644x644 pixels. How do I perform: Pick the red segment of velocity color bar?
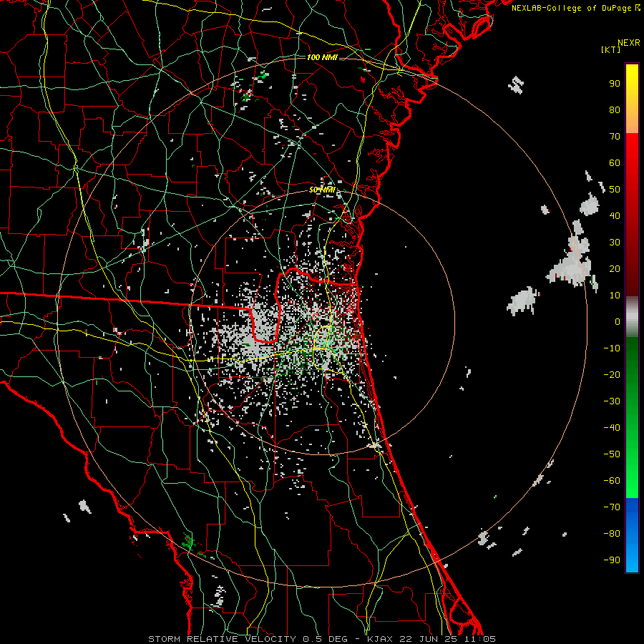(632, 215)
